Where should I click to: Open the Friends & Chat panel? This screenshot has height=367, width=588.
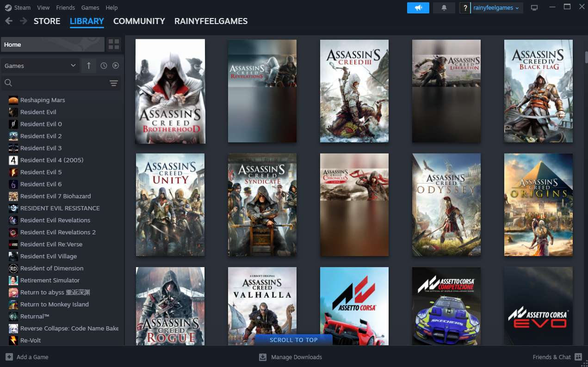(552, 357)
